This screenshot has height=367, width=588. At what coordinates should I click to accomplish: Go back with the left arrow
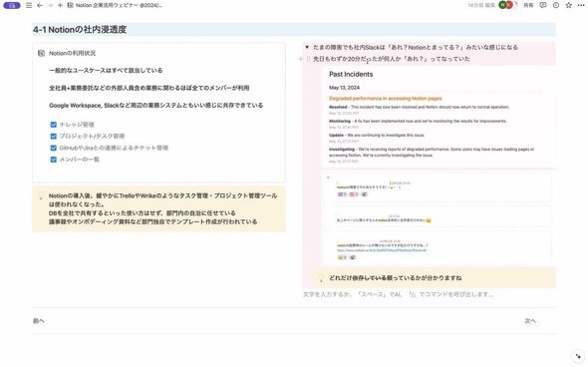click(40, 5)
